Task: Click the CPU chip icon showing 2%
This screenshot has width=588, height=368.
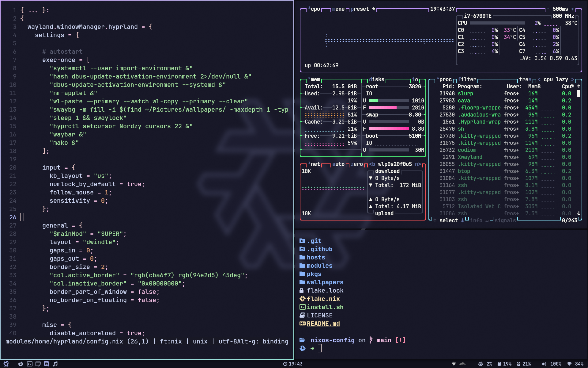Action: tap(481, 364)
